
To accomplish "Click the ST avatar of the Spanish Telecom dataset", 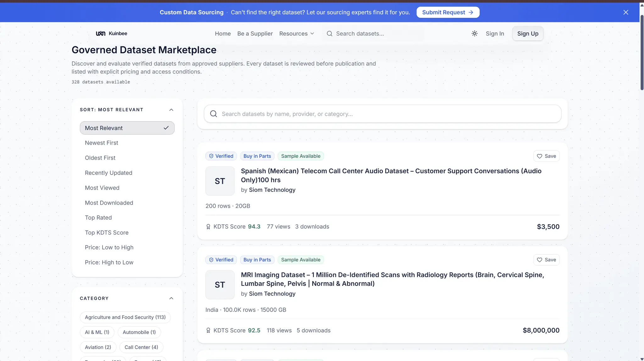I will point(220,181).
